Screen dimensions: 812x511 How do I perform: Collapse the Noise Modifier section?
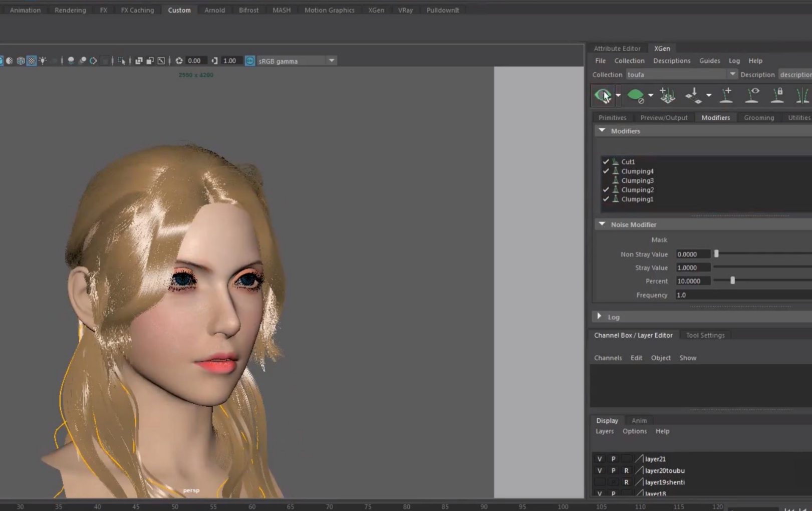602,224
